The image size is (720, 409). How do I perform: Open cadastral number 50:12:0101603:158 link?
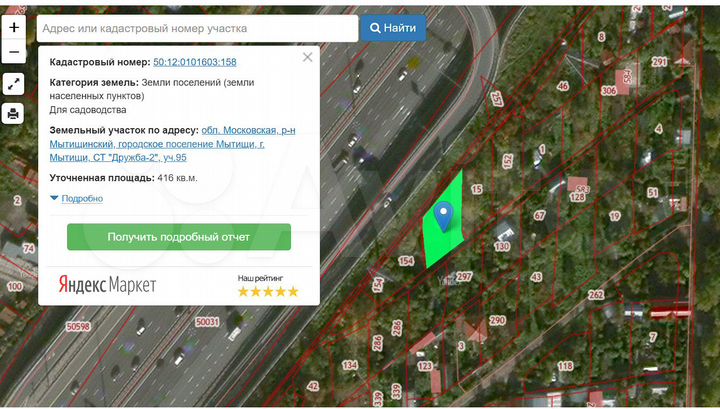coord(195,62)
